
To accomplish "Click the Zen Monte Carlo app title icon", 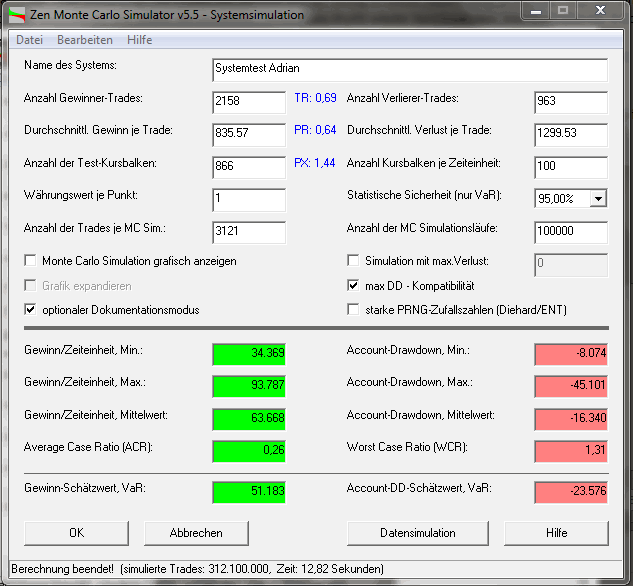I will [18, 15].
